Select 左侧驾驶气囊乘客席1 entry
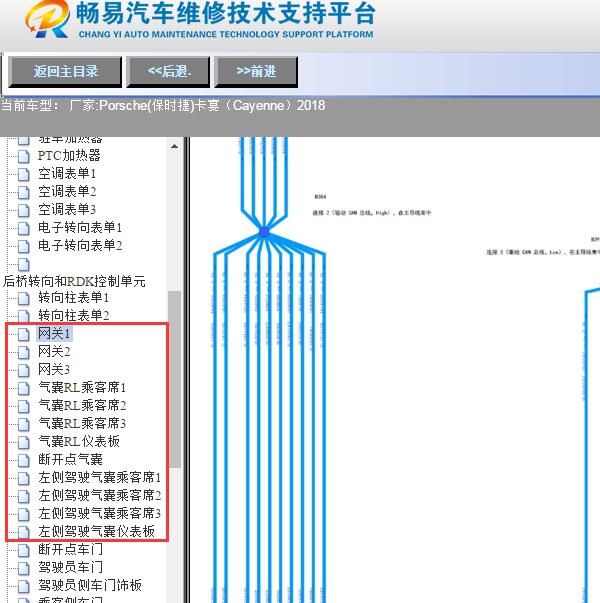This screenshot has width=600, height=603. coord(100,478)
